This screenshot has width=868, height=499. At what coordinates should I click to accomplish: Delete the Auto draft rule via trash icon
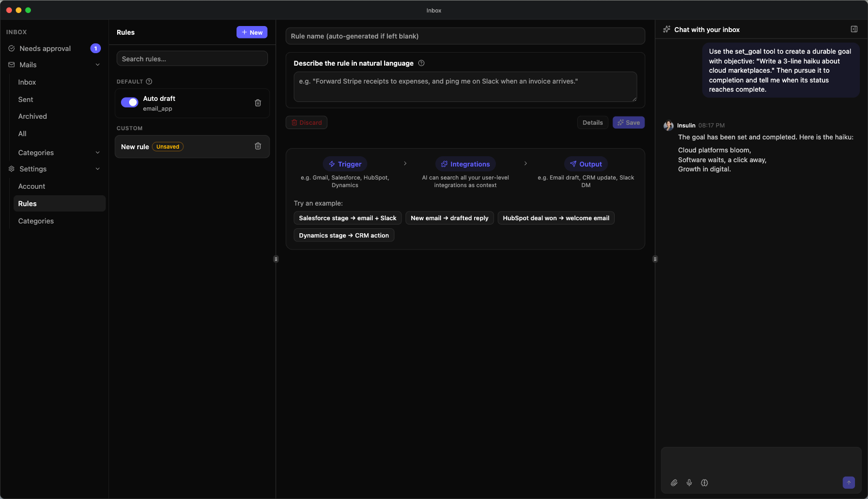tap(258, 103)
